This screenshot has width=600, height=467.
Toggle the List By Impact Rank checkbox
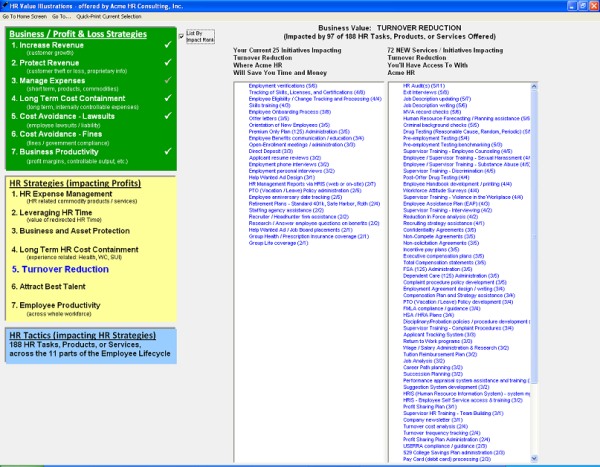[181, 34]
